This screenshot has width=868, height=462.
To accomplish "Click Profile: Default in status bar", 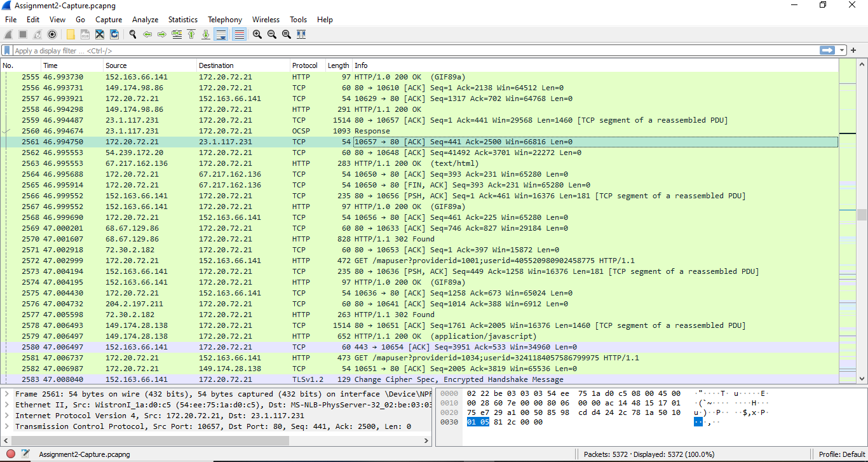I will 841,454.
